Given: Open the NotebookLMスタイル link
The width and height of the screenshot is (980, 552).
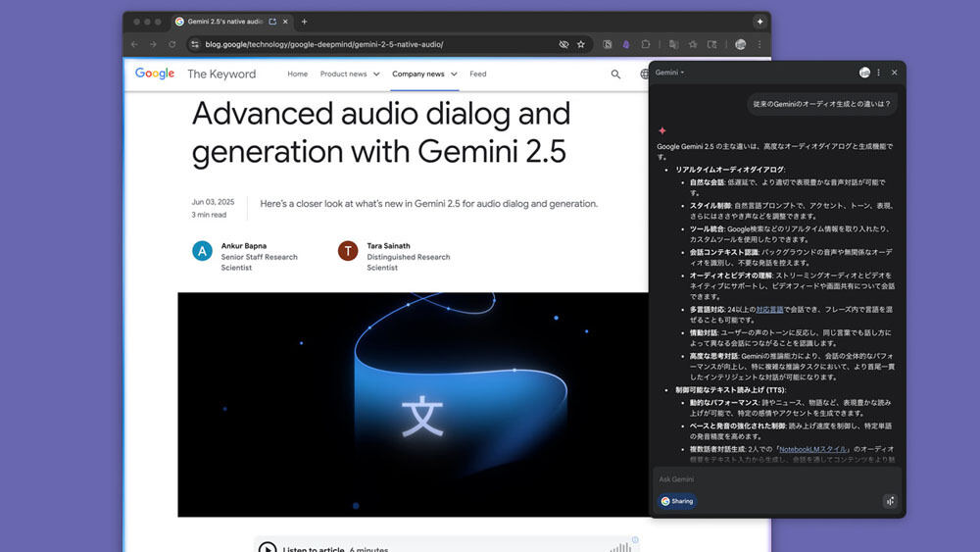Looking at the screenshot, I should click(813, 449).
